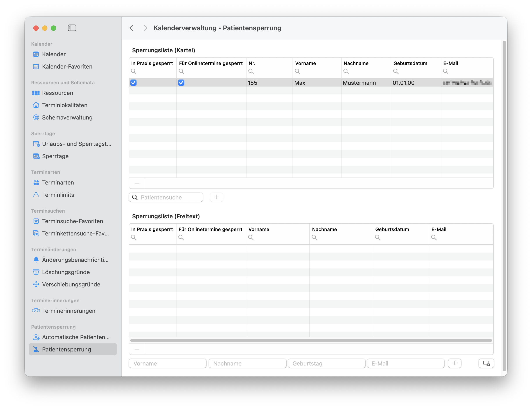Open Terminerinnerungen sidebar item
The height and width of the screenshot is (409, 532).
73,311
